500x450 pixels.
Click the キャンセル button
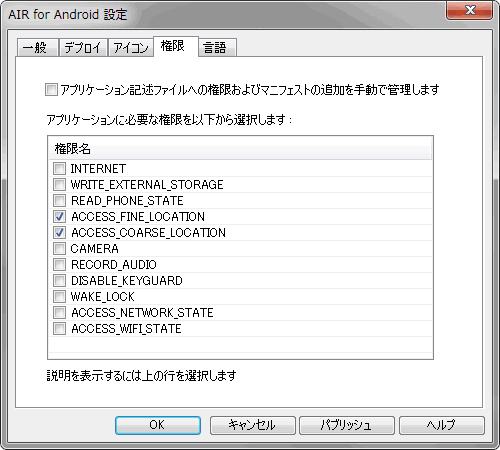[x=253, y=425]
